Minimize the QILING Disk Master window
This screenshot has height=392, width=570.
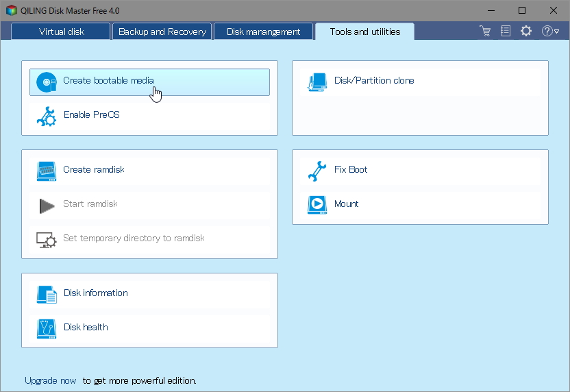click(491, 10)
